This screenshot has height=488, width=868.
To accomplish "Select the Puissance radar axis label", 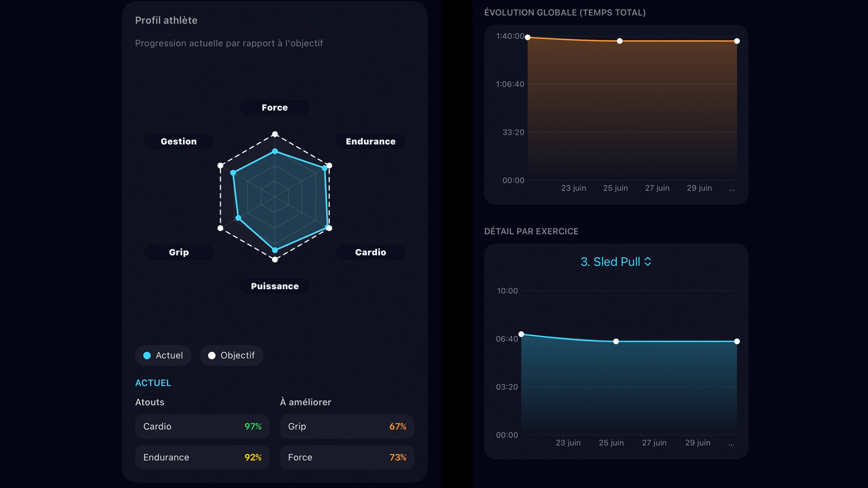I will coord(275,286).
